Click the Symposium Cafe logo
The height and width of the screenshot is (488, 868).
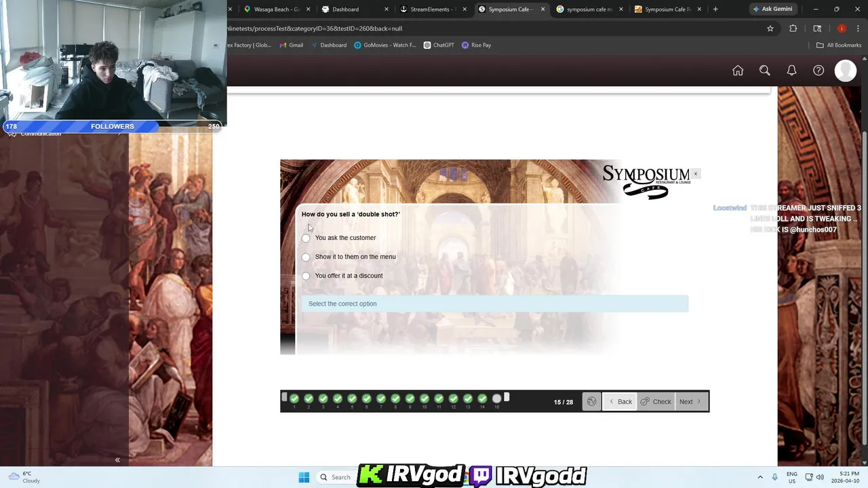click(x=646, y=182)
